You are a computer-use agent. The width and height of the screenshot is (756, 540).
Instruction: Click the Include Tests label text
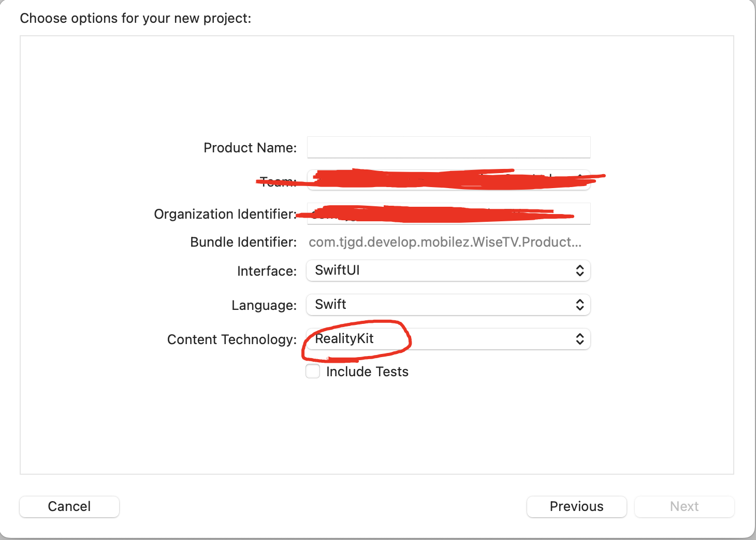tap(367, 372)
